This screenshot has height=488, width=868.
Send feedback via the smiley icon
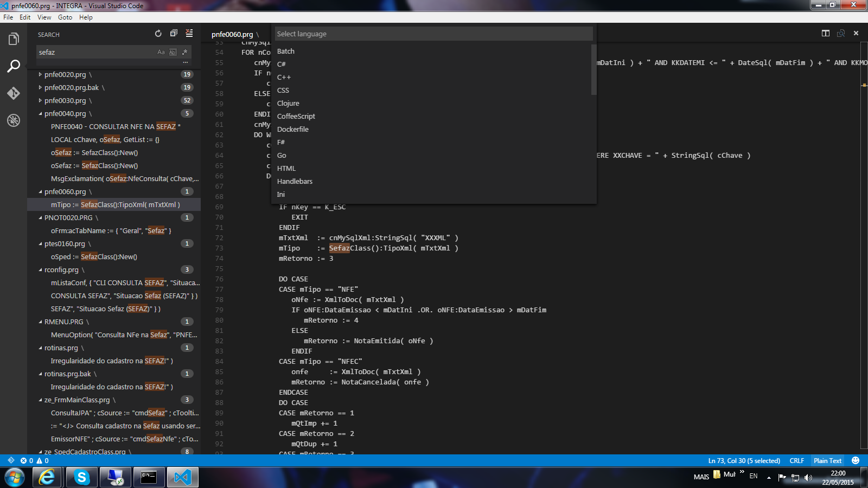click(x=856, y=460)
